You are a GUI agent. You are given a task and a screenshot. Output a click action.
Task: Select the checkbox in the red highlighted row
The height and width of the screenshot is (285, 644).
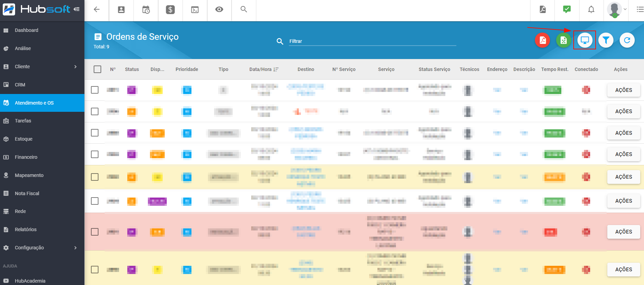click(x=95, y=232)
